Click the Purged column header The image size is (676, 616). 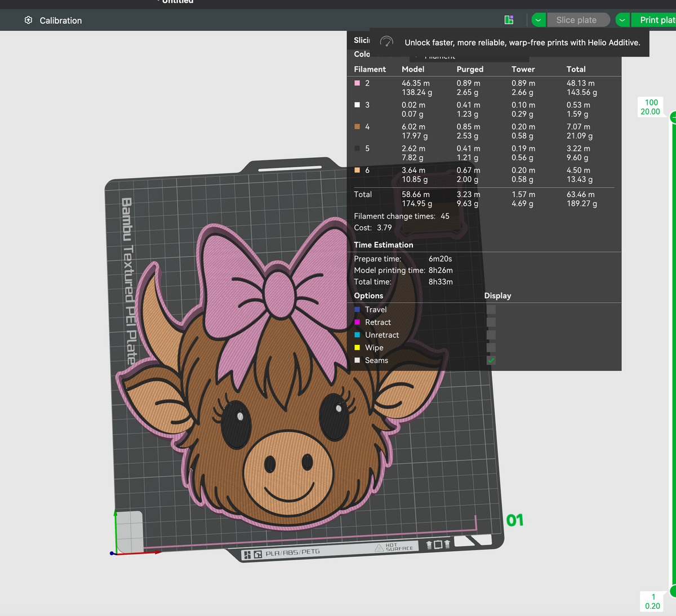470,69
